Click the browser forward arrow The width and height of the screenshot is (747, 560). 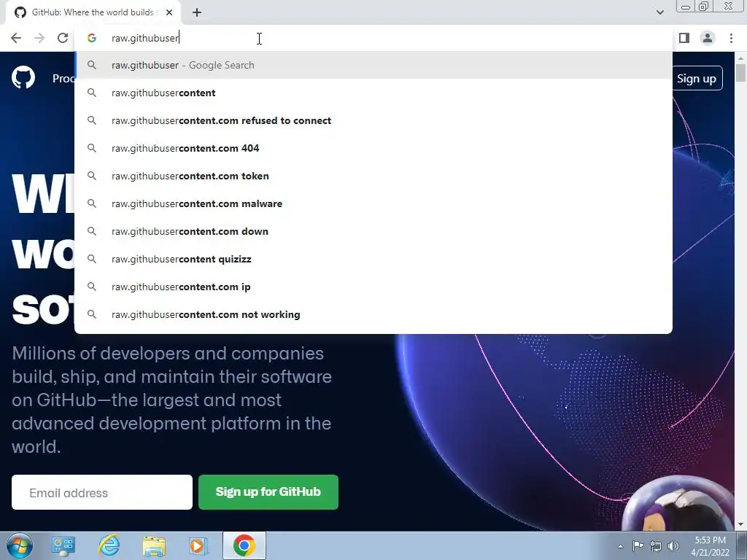[39, 38]
